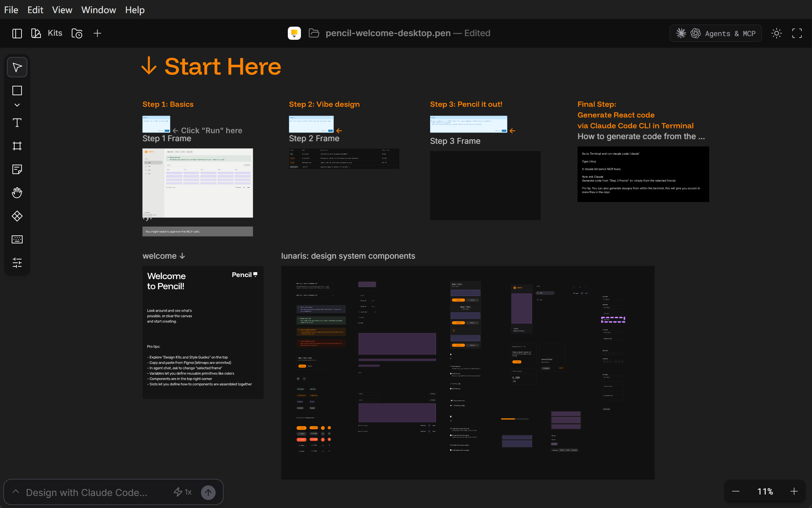Click the Step 2 Frame label
The height and width of the screenshot is (508, 812).
coord(314,138)
